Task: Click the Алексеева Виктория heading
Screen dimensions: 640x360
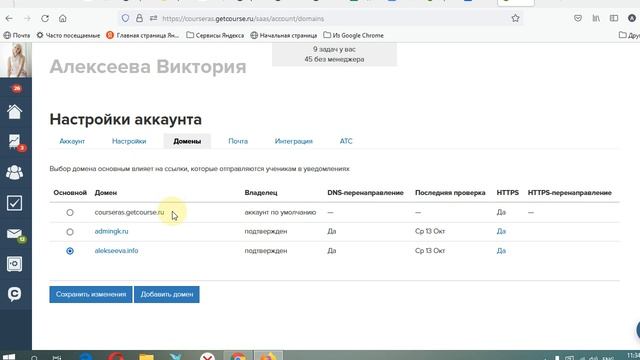Action: (x=148, y=67)
